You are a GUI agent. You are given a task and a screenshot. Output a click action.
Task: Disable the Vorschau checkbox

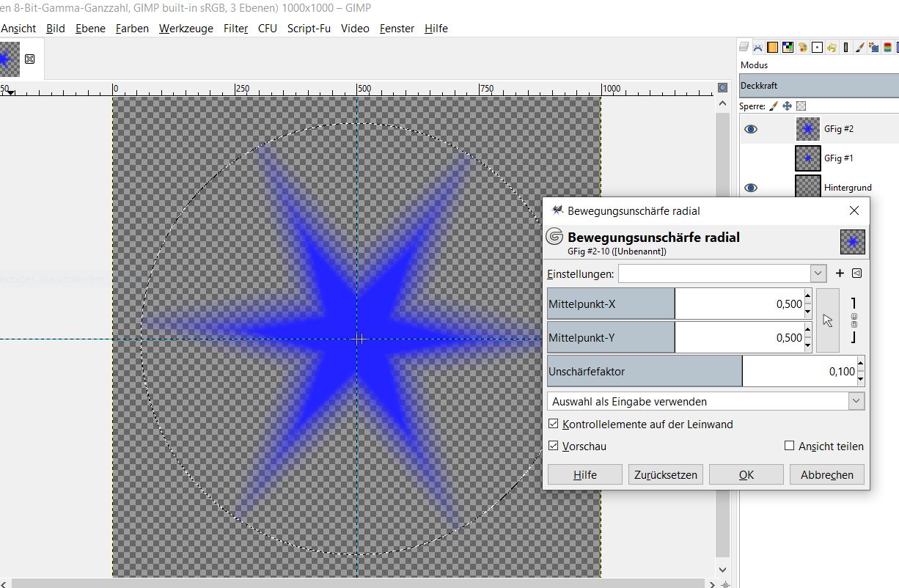pyautogui.click(x=554, y=446)
